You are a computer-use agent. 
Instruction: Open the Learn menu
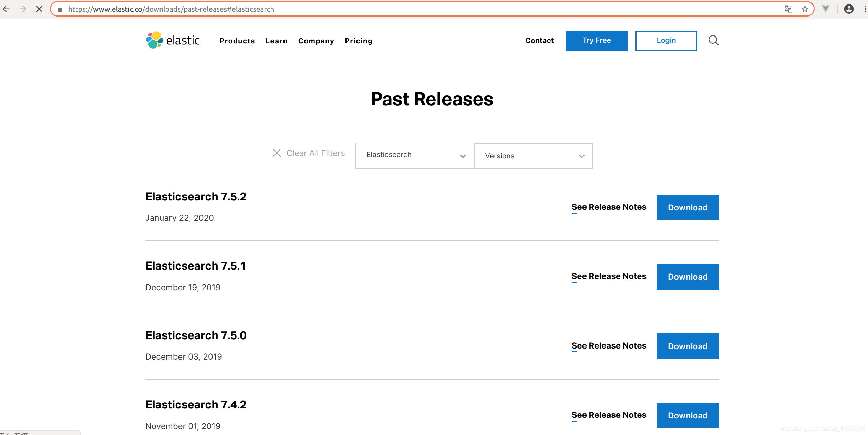pos(276,41)
